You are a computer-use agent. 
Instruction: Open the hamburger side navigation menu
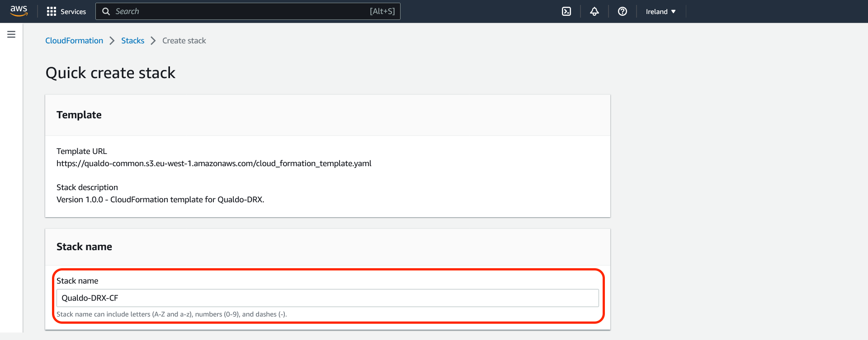[11, 34]
